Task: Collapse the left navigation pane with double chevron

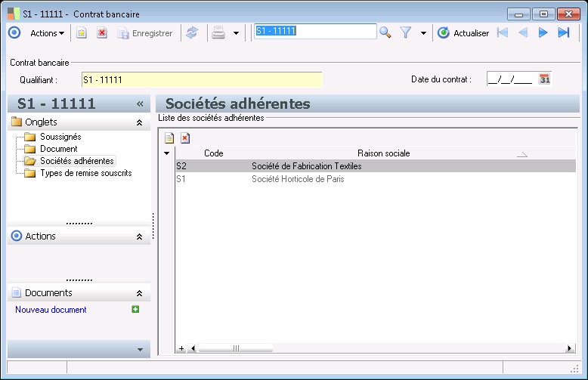Action: pos(140,103)
